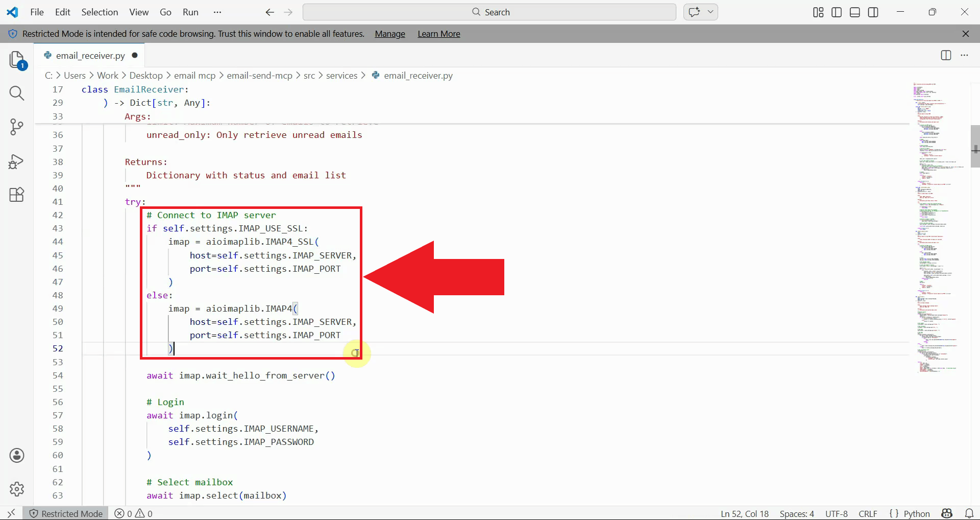Toggle the bottom panel layout

tap(854, 12)
